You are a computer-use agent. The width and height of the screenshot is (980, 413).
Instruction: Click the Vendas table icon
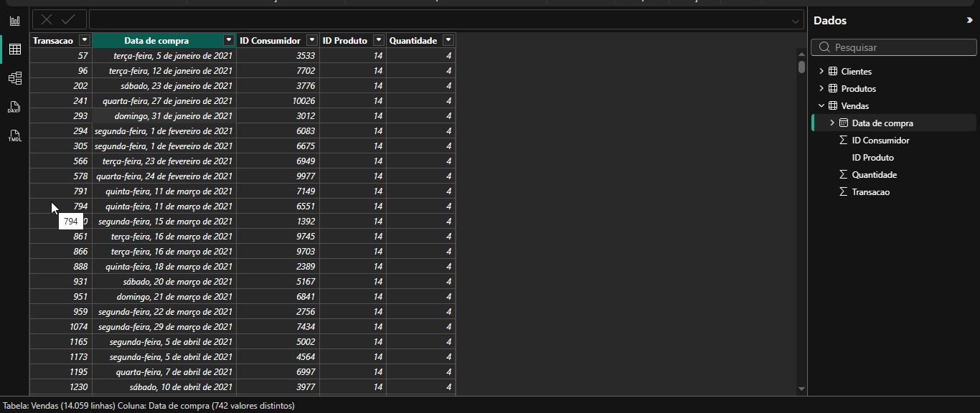[833, 106]
